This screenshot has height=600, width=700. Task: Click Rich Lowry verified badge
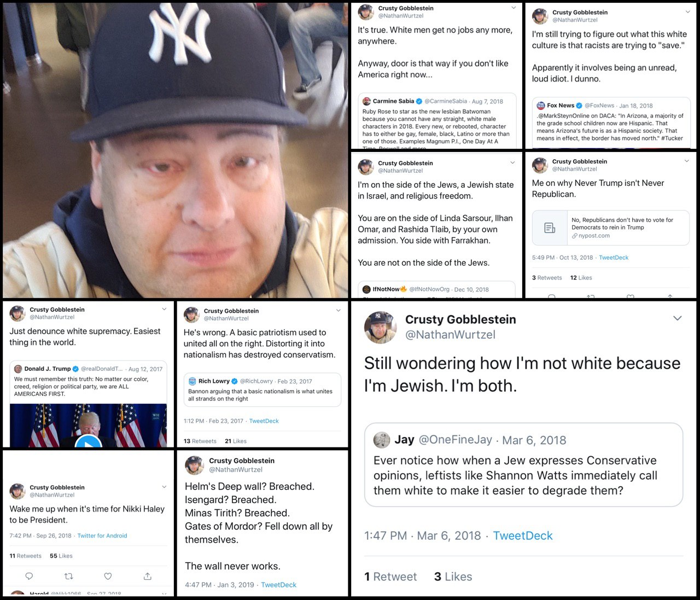click(x=235, y=381)
